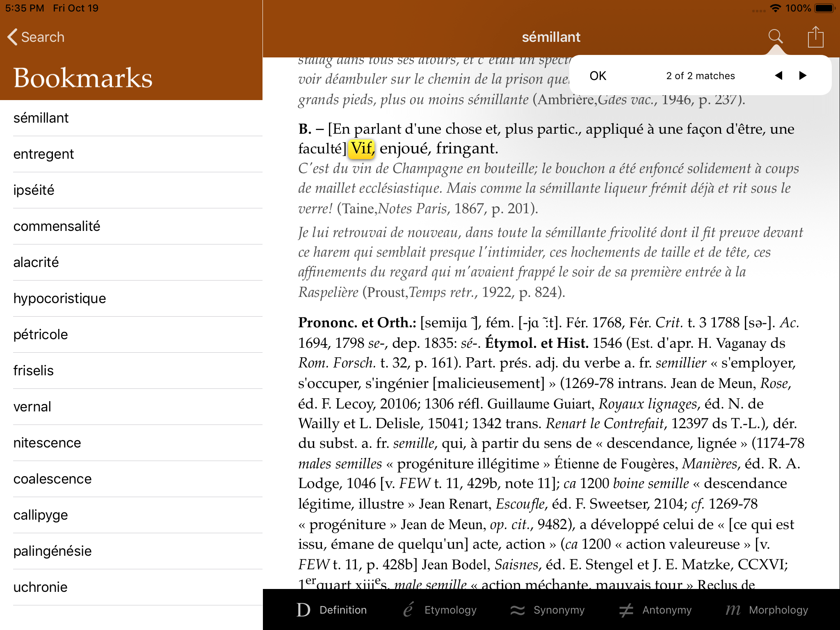Open the share export icon
Viewport: 840px width, 630px height.
815,37
